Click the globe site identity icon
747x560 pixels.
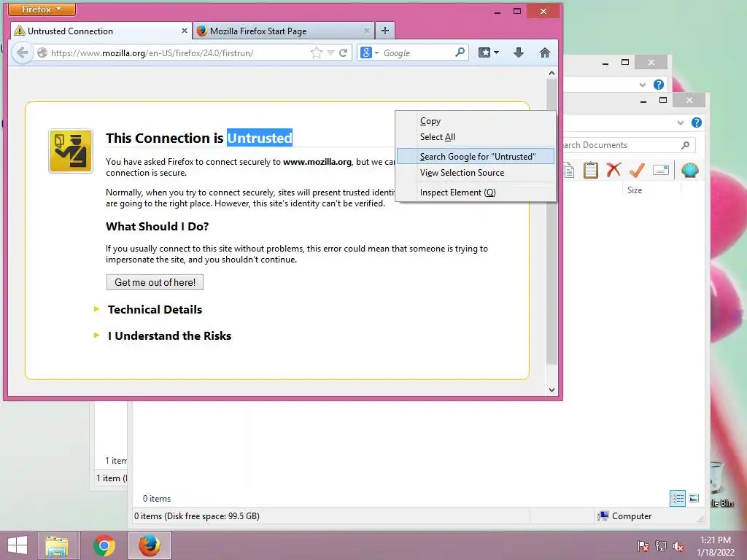42,52
